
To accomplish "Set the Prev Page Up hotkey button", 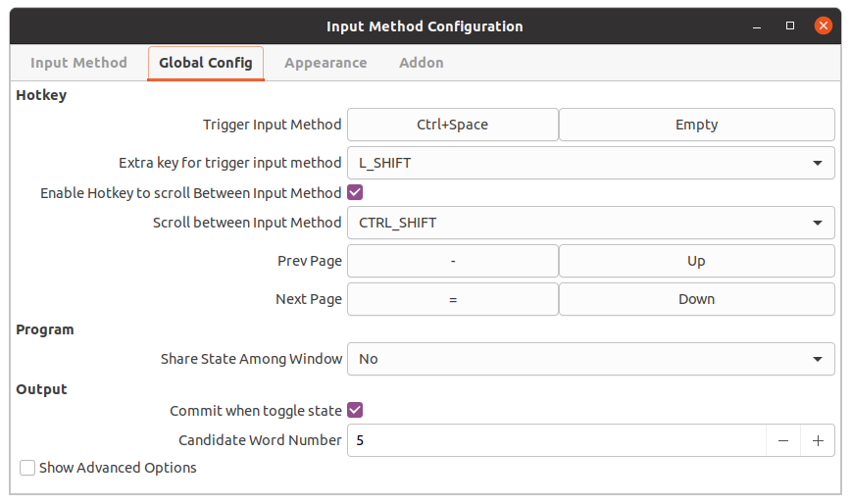I will [697, 261].
